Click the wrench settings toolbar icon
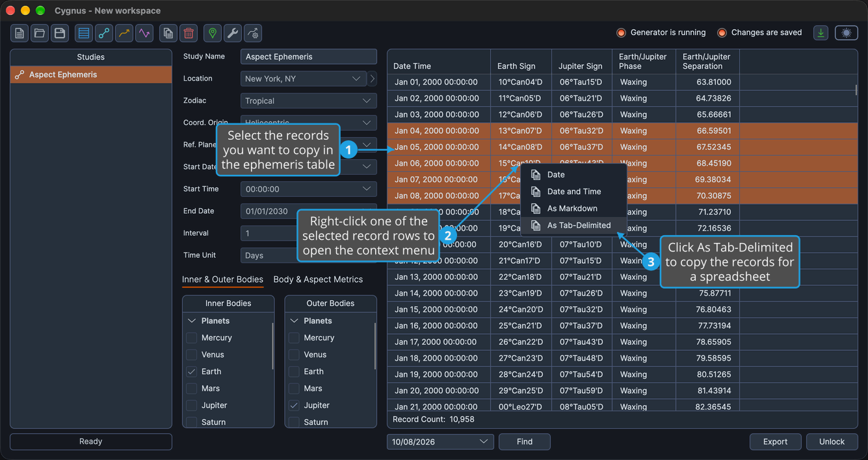 coord(233,33)
